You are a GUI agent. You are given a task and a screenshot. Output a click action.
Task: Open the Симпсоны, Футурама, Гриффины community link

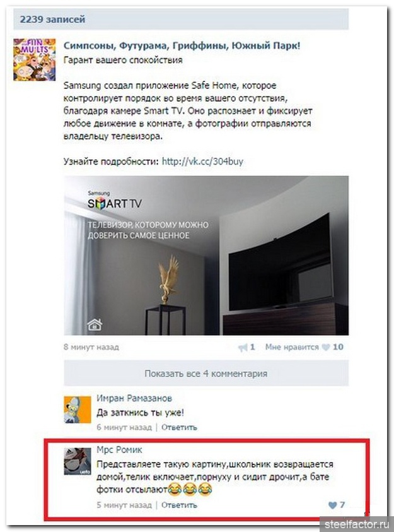coord(182,45)
